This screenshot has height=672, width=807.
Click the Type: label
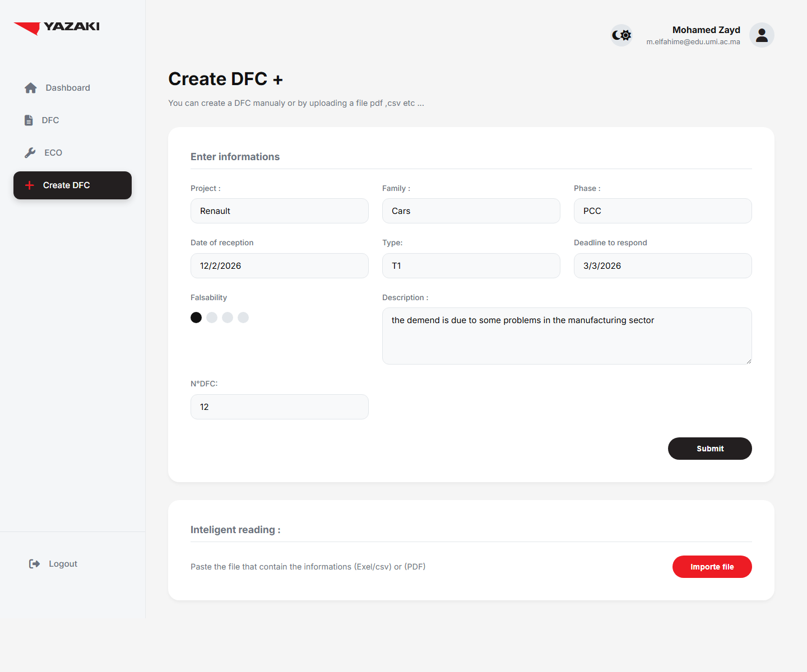[392, 242]
